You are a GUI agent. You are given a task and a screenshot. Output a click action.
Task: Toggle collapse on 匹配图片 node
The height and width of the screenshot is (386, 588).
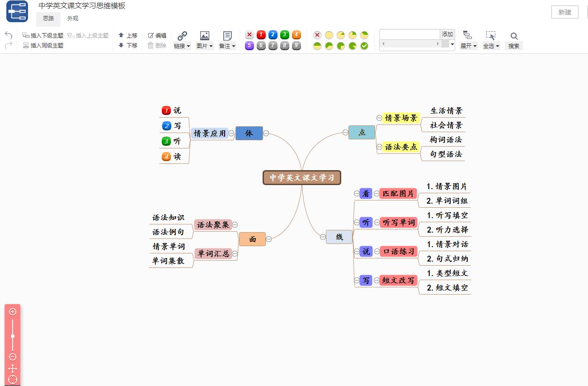(x=376, y=194)
